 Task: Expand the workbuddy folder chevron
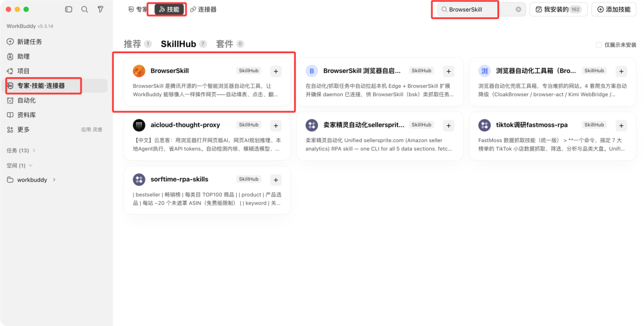click(x=54, y=180)
